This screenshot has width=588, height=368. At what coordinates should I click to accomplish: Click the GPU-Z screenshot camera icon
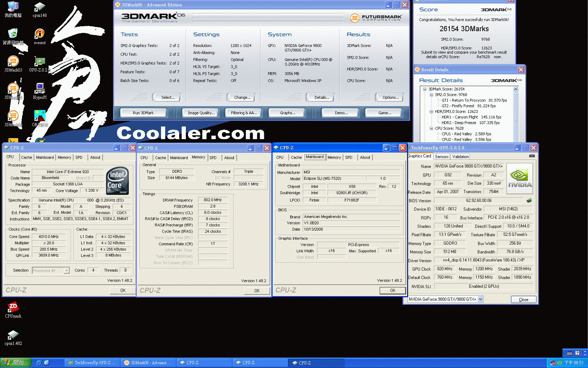(532, 156)
